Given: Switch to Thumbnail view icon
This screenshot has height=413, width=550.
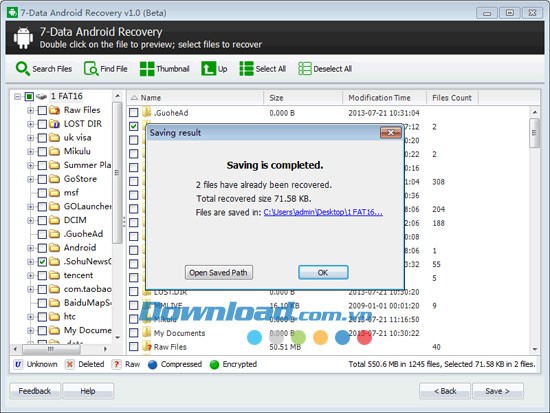Looking at the screenshot, I should (147, 68).
